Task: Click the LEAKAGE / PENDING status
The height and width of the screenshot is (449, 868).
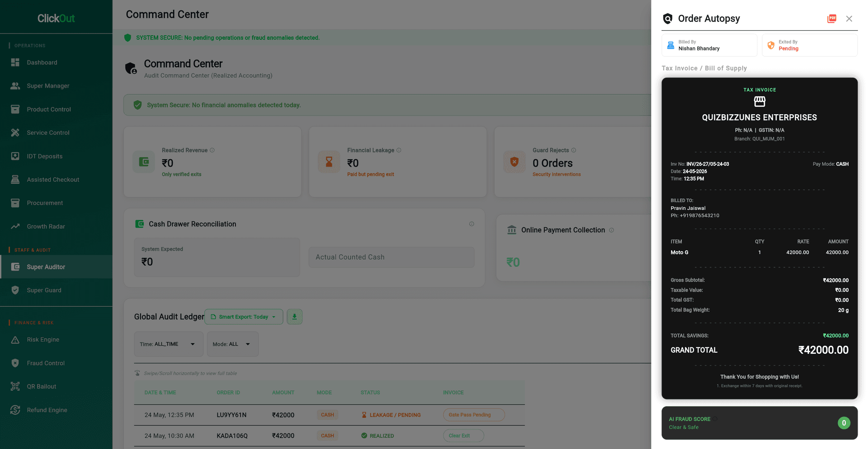Action: click(391, 415)
